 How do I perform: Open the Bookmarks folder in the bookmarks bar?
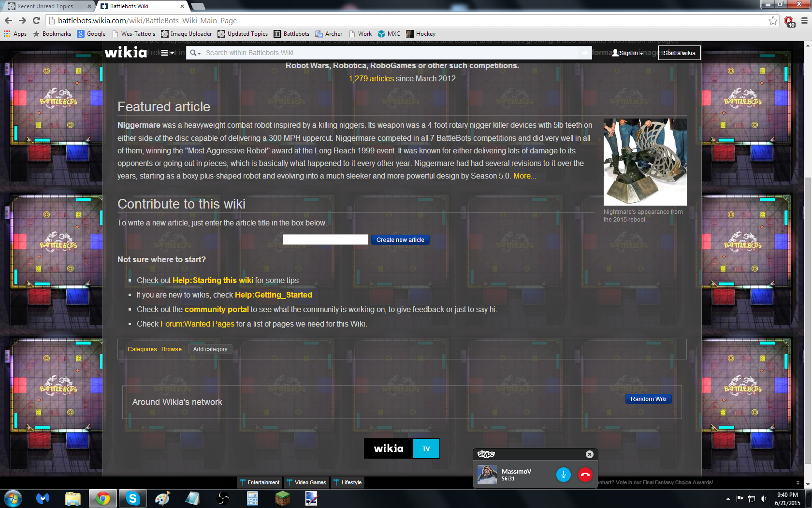tap(52, 34)
